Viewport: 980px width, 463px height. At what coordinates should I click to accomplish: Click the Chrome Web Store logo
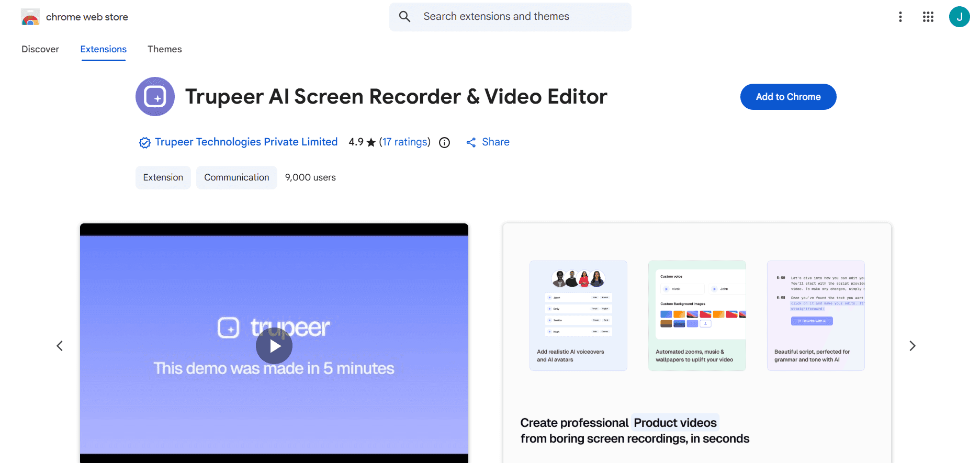30,17
